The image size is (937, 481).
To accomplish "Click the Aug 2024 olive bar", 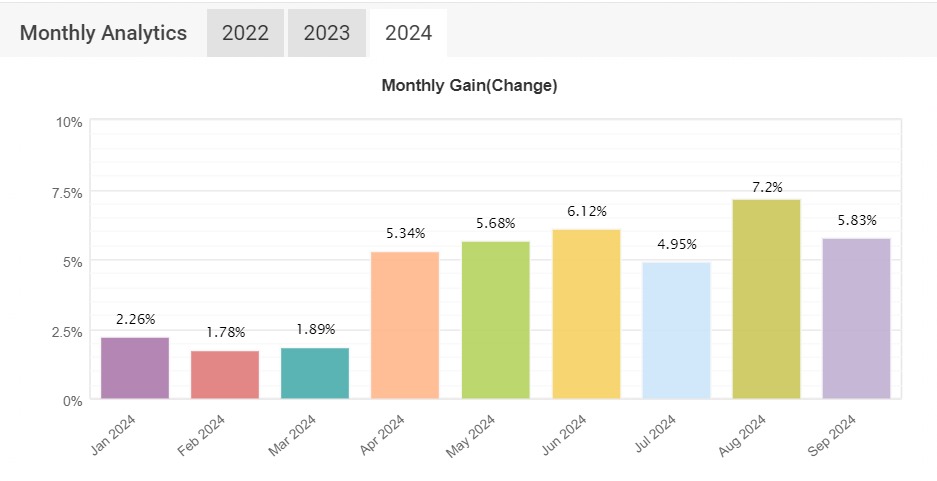I will [766, 299].
